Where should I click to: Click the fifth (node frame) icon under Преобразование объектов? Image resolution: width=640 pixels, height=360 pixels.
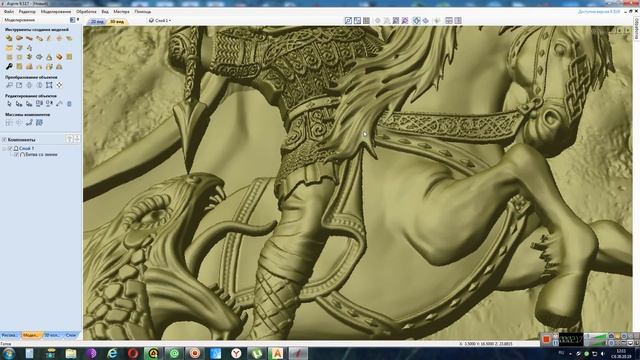point(49,85)
